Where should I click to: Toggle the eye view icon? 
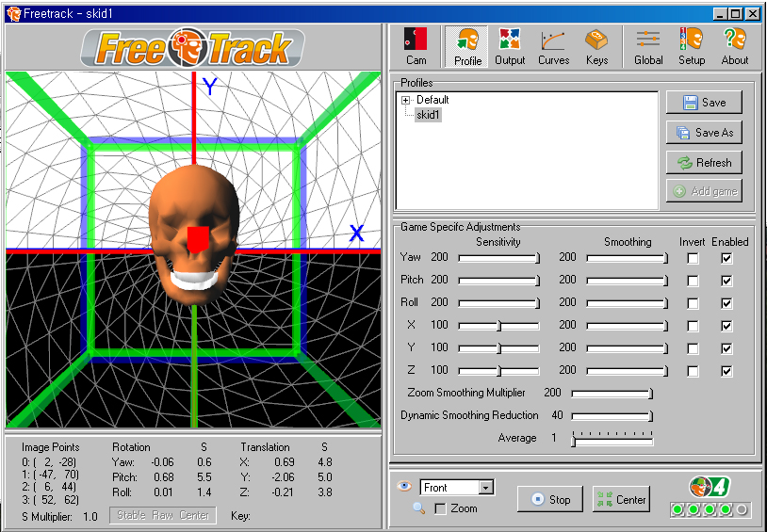406,487
